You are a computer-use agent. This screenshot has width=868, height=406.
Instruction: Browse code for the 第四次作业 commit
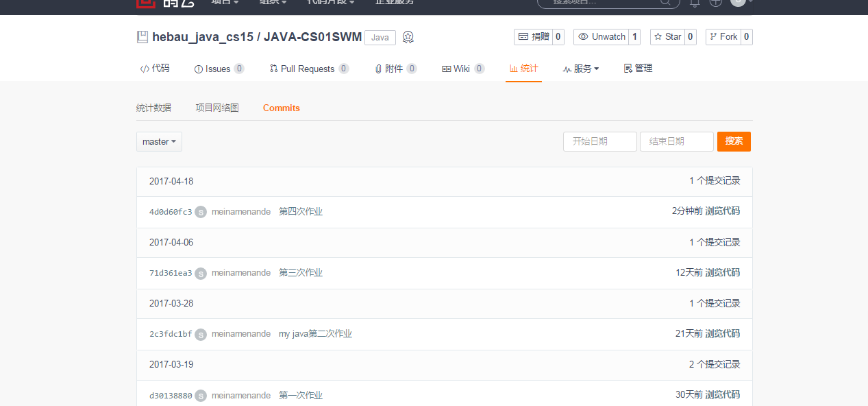point(723,211)
